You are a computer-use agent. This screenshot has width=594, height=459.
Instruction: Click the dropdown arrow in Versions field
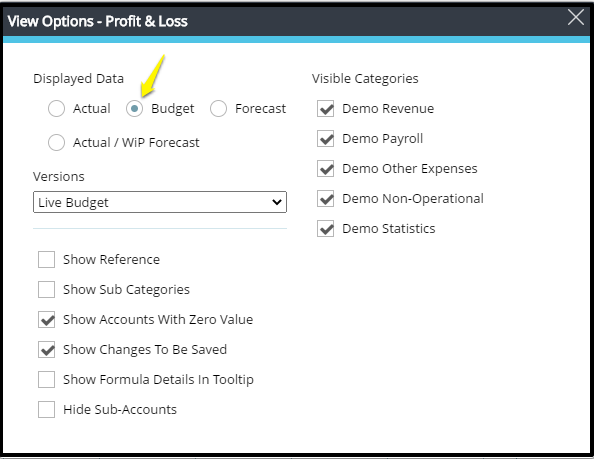277,202
